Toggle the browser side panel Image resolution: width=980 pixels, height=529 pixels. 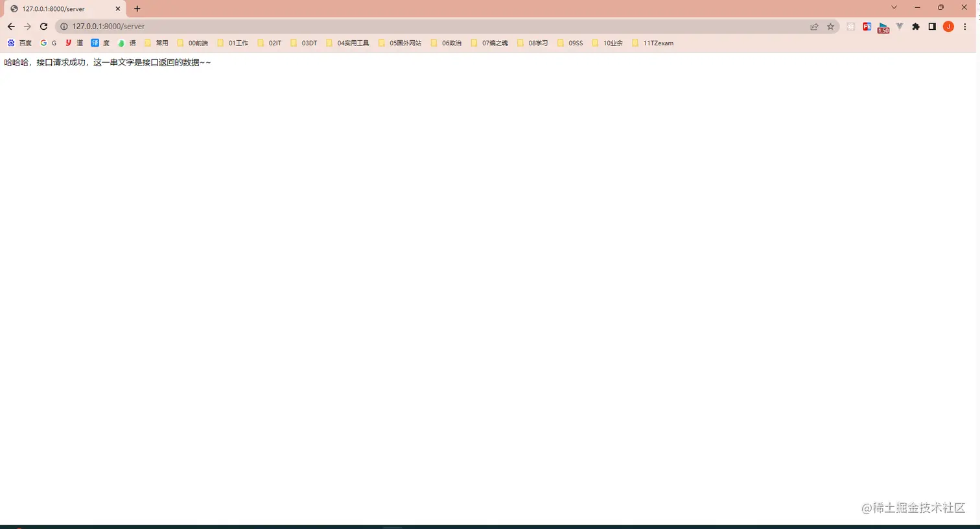tap(932, 27)
